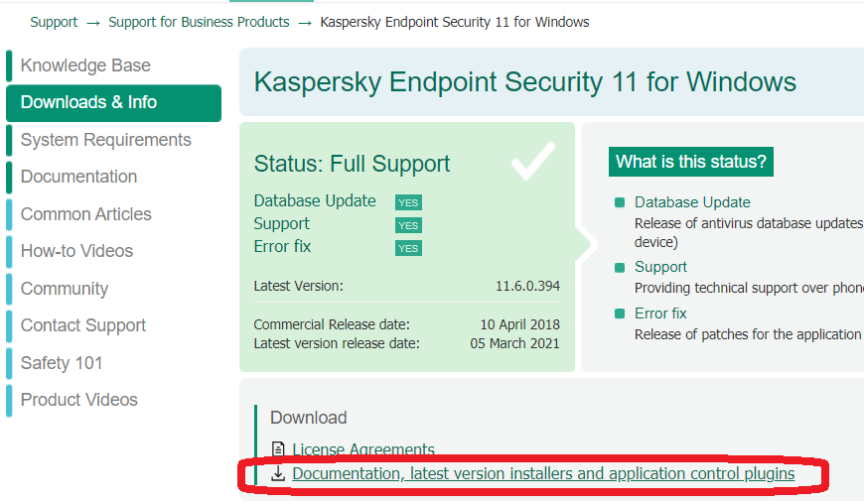864x504 pixels.
Task: Open the Community sidebar link
Action: [x=64, y=289]
